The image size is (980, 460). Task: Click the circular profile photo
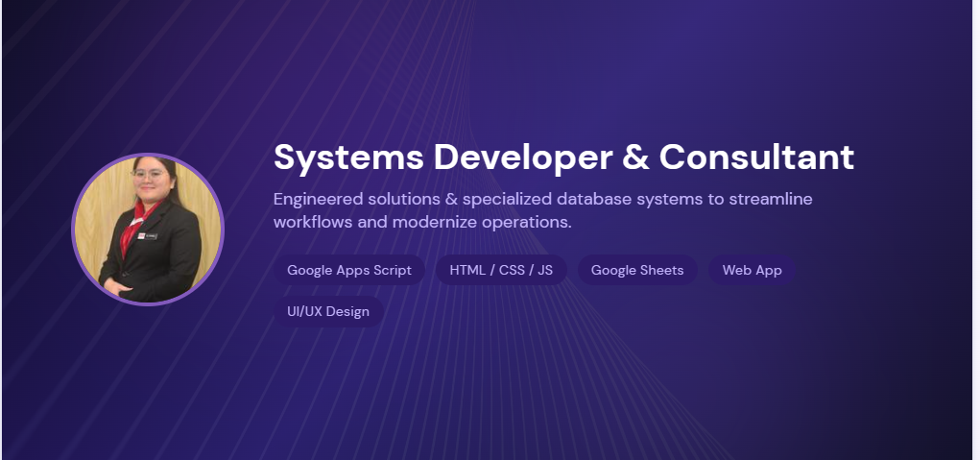click(148, 230)
